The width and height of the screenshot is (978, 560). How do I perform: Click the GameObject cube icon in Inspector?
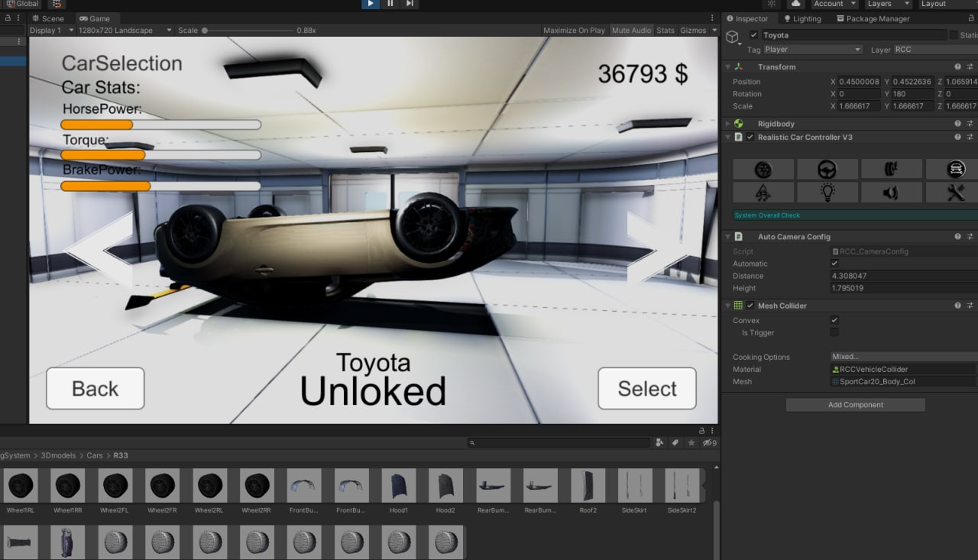[x=732, y=37]
